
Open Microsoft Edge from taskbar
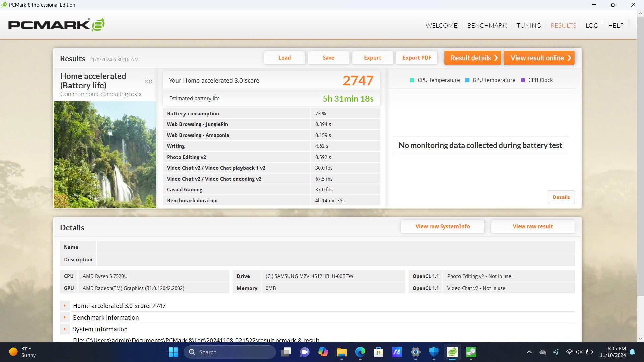click(360, 352)
